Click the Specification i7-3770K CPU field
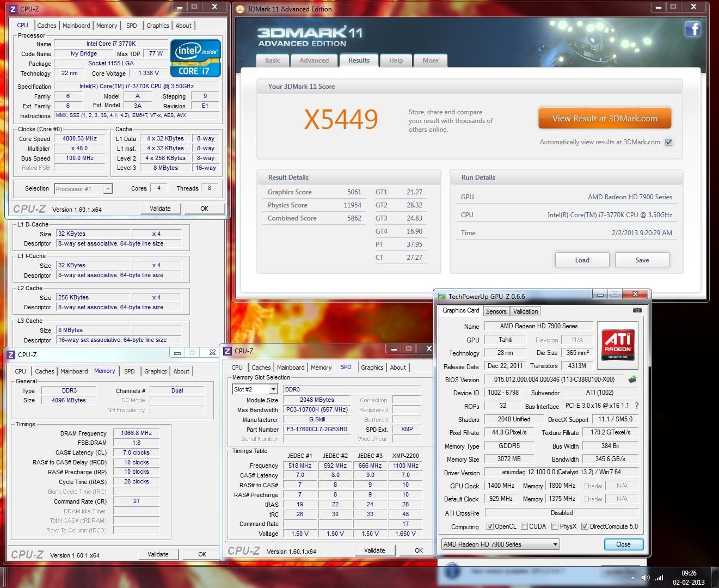Screen dimensions: 719x588 [x=137, y=86]
